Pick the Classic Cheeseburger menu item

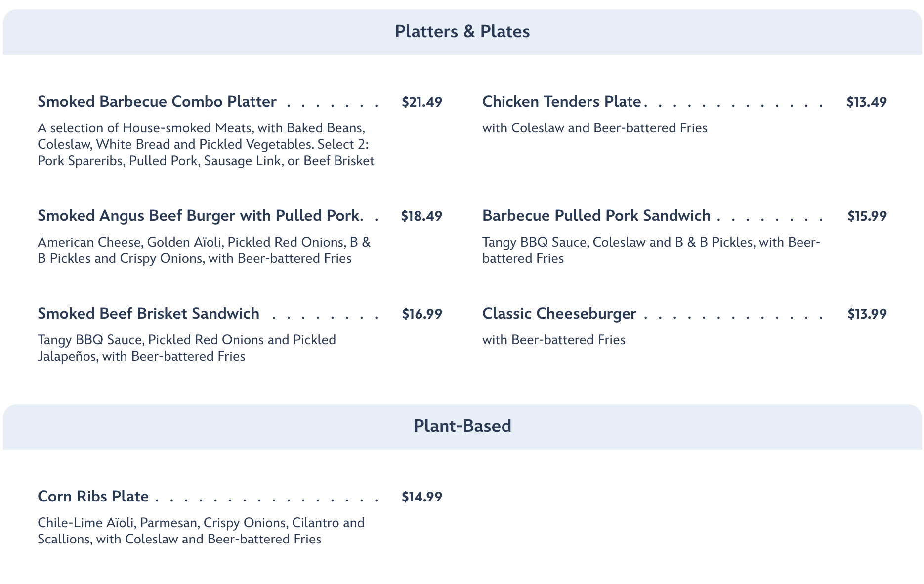pos(559,314)
